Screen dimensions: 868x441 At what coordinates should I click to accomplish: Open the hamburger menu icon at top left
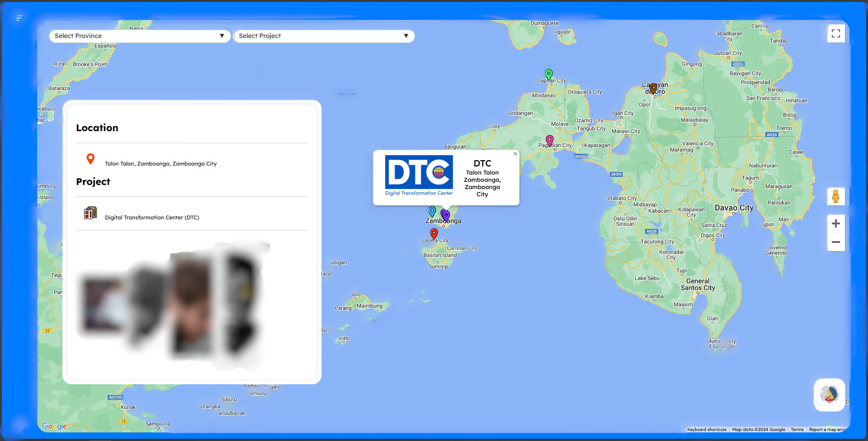(x=19, y=18)
